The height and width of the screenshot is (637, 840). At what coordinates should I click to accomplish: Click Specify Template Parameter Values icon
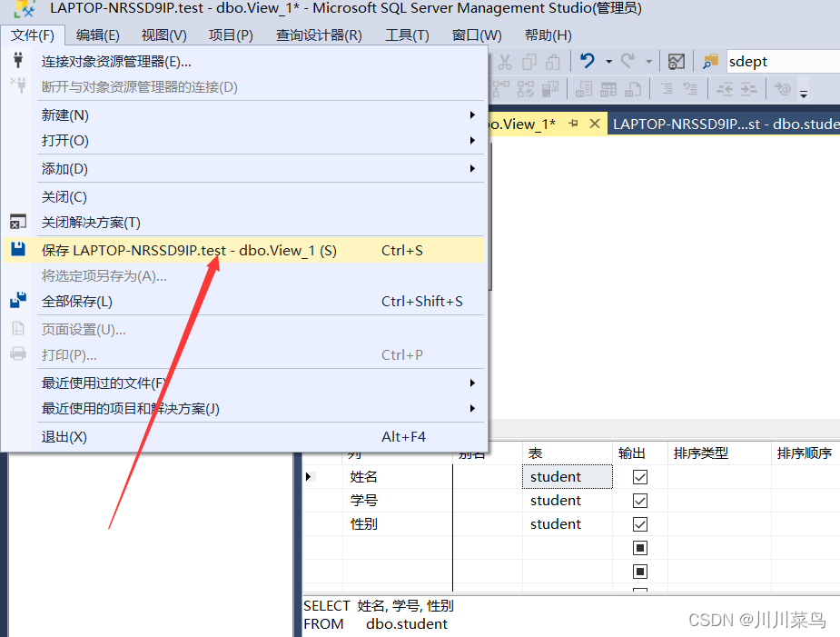coord(783,89)
